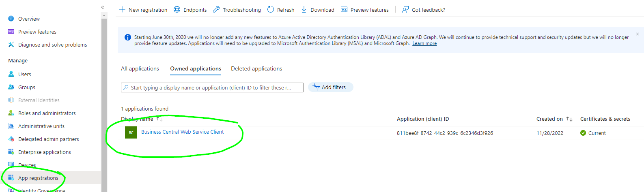The width and height of the screenshot is (644, 192).
Task: Select Owned applications tab
Action: 196,68
